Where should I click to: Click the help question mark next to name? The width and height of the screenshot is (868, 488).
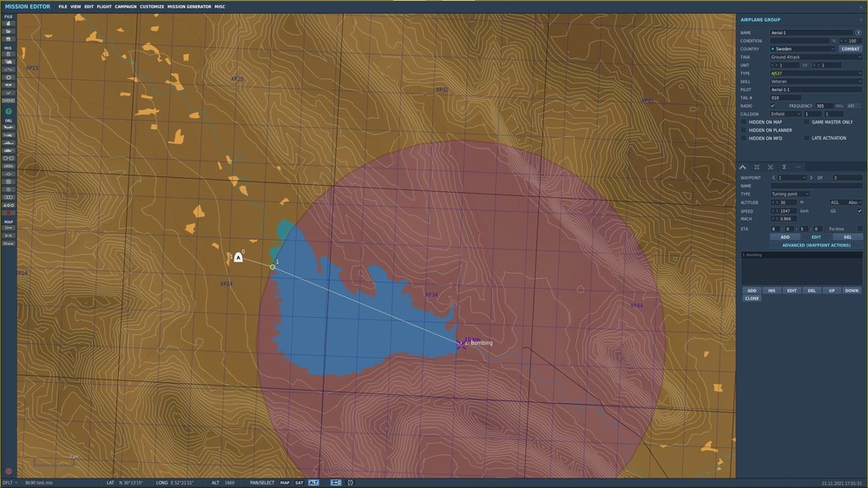pos(858,33)
